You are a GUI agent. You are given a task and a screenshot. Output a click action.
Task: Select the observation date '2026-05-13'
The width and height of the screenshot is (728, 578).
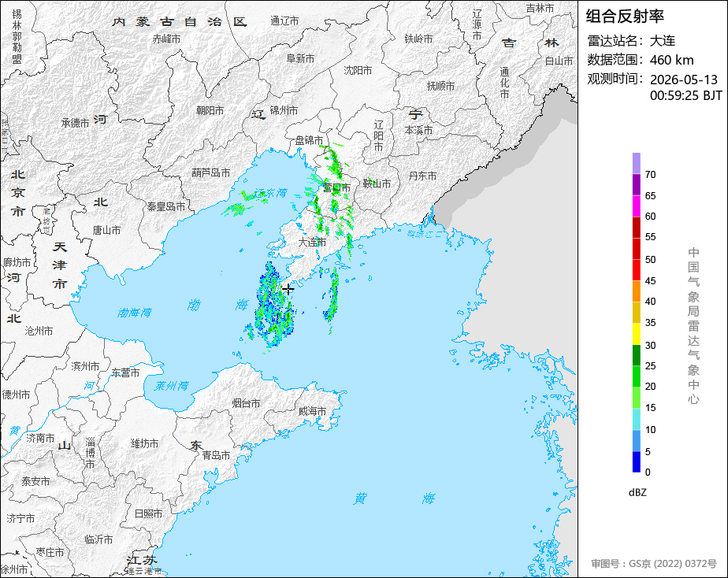[x=683, y=80]
